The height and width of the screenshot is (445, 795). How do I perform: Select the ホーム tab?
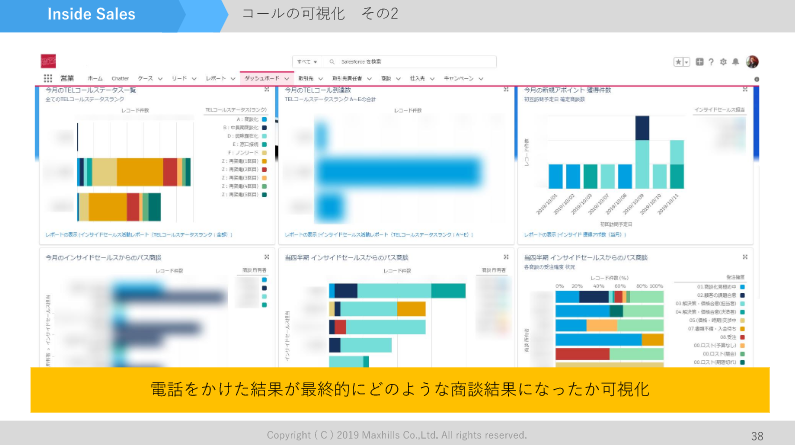click(95, 78)
